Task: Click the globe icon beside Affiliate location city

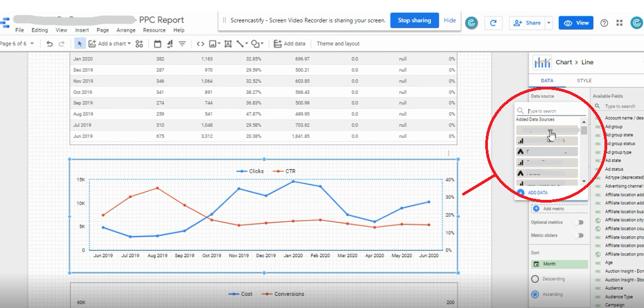Action: [x=598, y=220]
